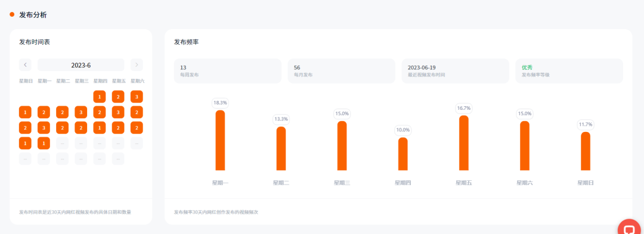
Task: Click the 16.7% value label
Action: (464, 108)
